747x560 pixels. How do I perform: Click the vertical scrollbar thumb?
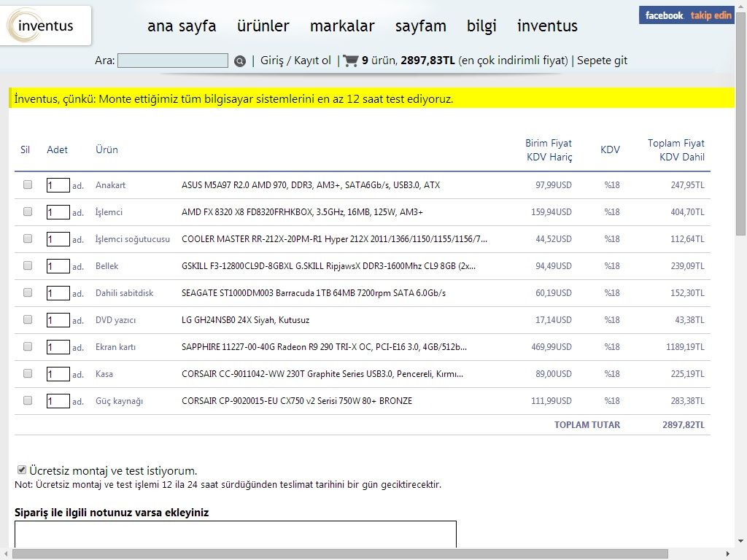pyautogui.click(x=741, y=122)
